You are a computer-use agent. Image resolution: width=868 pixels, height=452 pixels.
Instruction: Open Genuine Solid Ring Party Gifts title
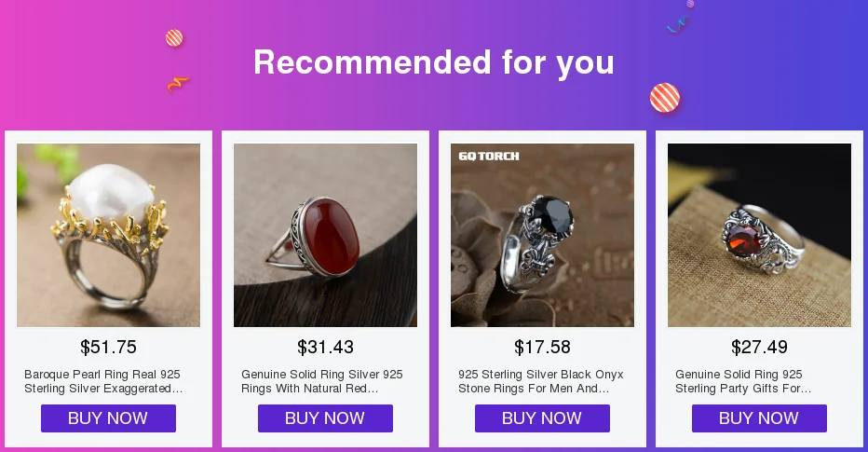coord(743,382)
